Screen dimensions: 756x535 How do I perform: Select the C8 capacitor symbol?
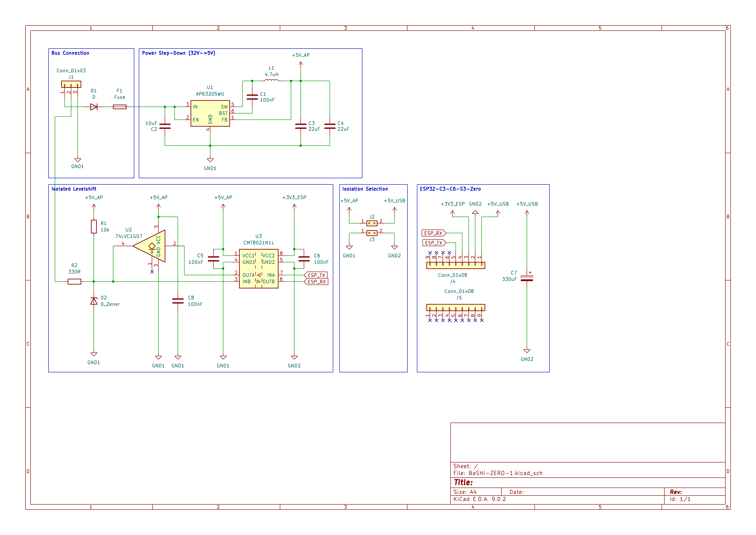click(178, 301)
